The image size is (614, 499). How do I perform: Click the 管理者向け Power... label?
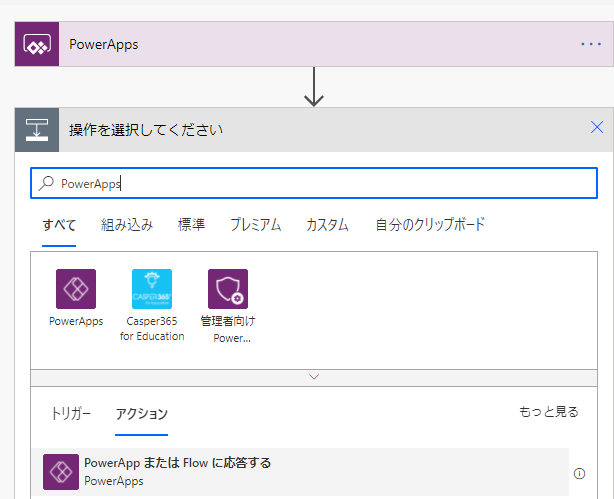tap(228, 329)
